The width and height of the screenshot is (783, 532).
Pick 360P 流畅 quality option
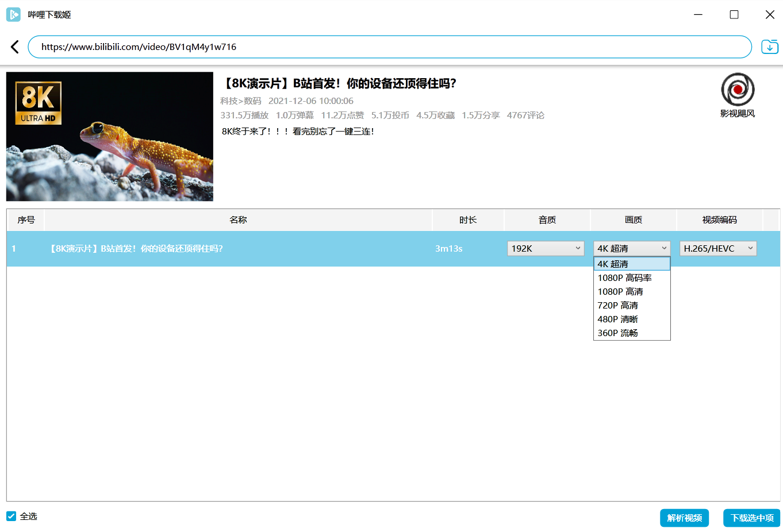632,333
